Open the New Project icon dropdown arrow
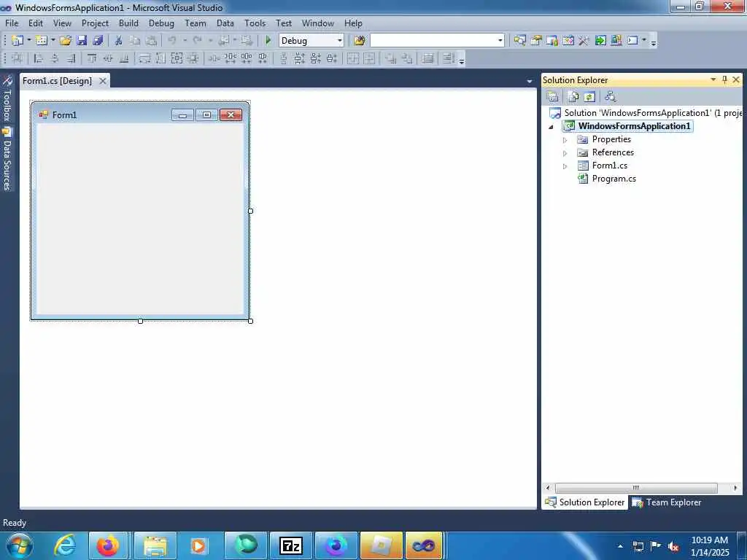Viewport: 747px width, 560px height. [29, 41]
